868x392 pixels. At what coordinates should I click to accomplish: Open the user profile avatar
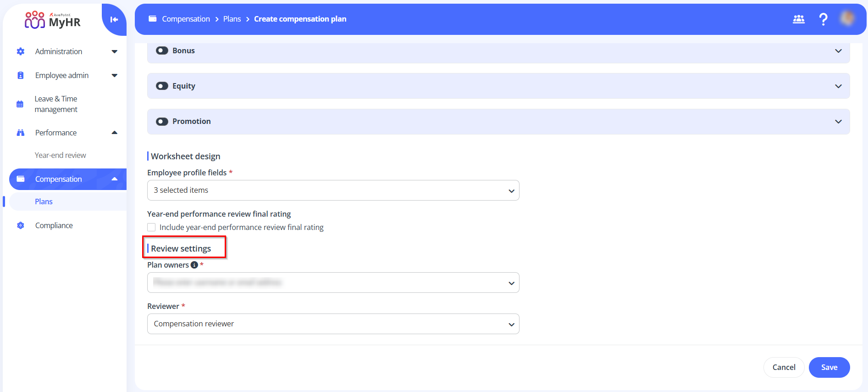tap(847, 18)
